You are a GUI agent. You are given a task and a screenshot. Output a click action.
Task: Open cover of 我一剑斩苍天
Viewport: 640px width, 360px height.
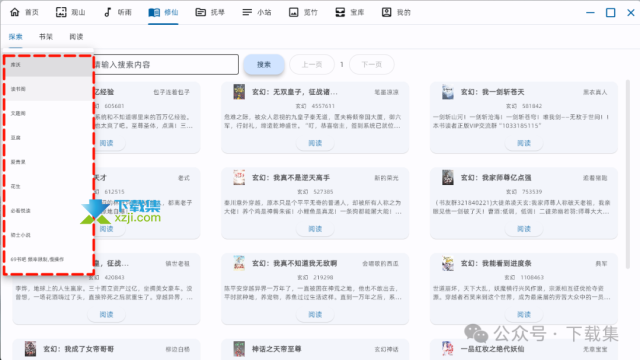[448, 92]
